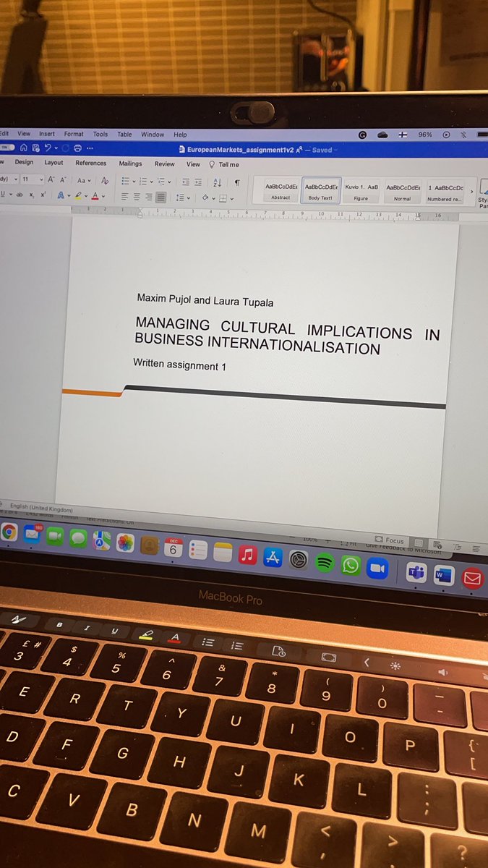Toggle show paragraph marks (pilcrow)

pyautogui.click(x=237, y=182)
